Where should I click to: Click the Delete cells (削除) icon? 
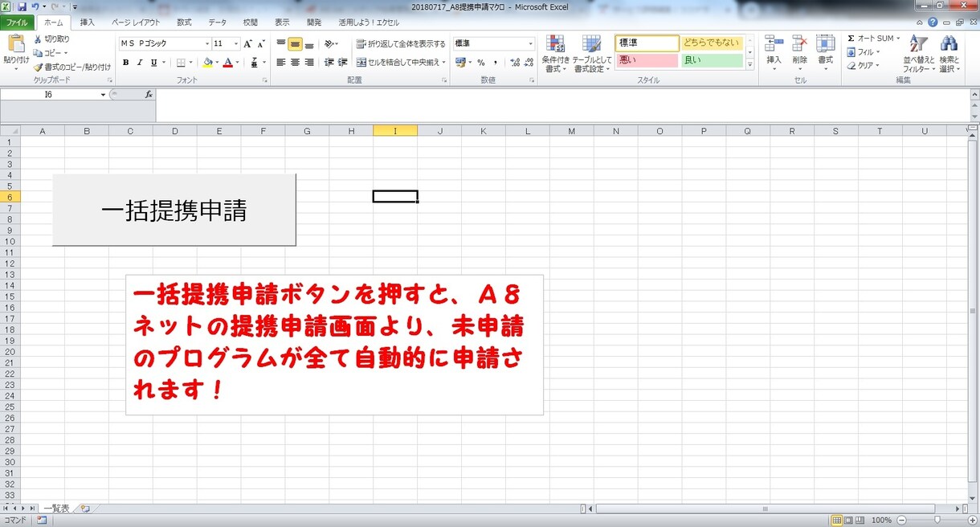pyautogui.click(x=799, y=44)
